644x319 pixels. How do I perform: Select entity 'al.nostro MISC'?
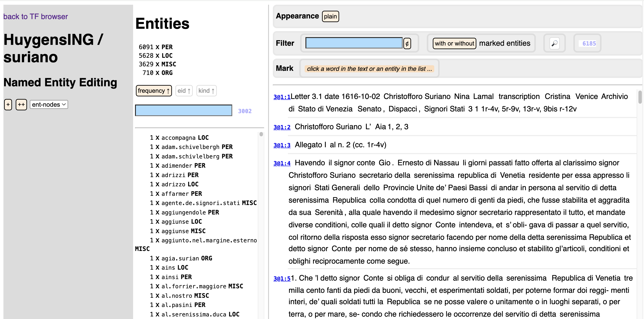point(179,296)
